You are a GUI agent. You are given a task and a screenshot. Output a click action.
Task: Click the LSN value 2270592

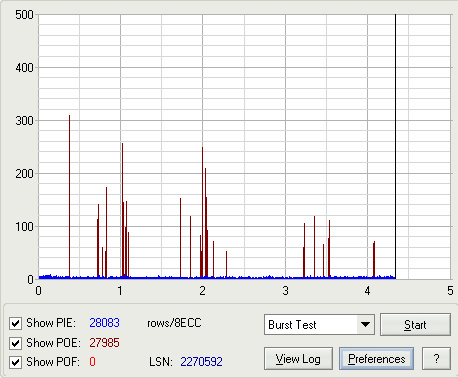tap(201, 362)
